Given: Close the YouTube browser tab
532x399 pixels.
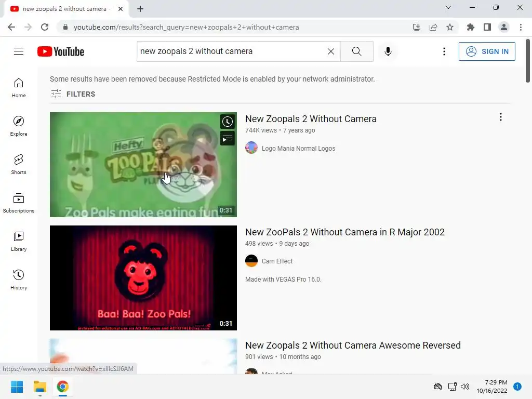Looking at the screenshot, I should pos(121,9).
